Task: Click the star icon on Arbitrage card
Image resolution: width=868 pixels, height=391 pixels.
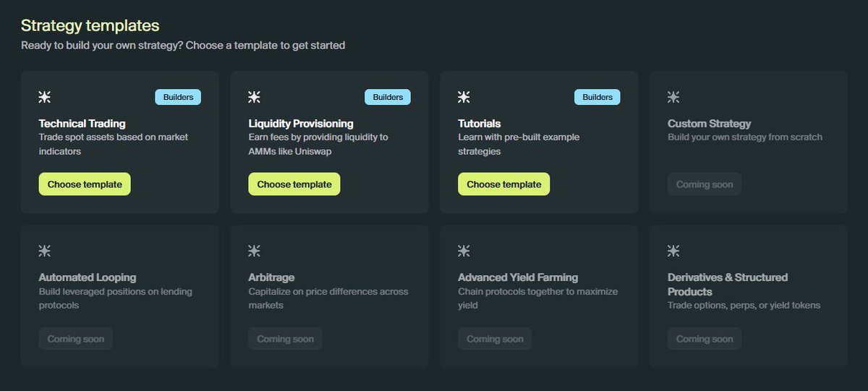Action: [x=255, y=251]
